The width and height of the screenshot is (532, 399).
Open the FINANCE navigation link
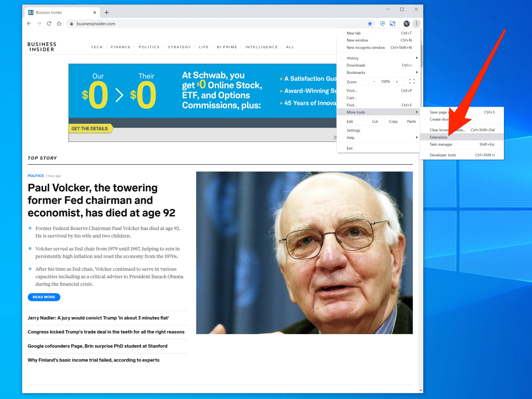121,47
